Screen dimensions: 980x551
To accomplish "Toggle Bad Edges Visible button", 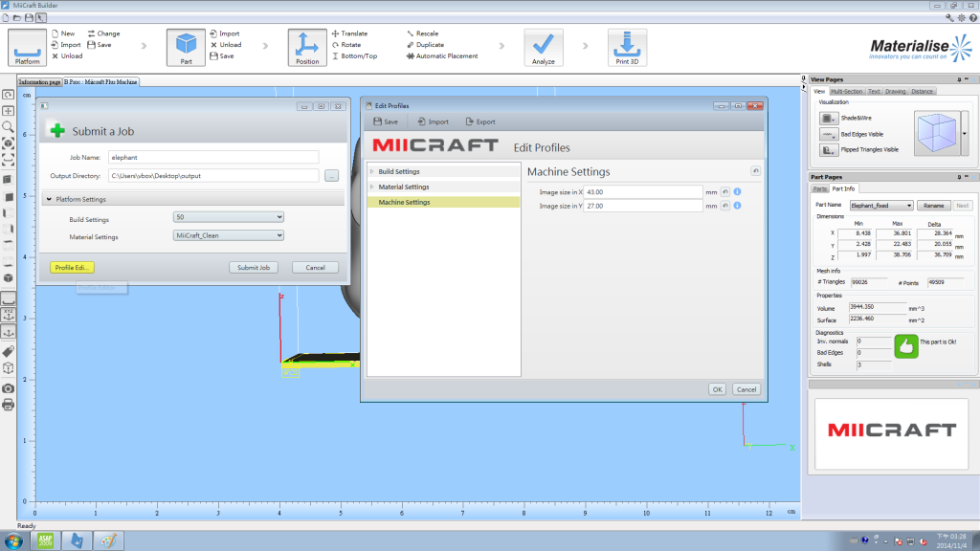I will click(828, 134).
